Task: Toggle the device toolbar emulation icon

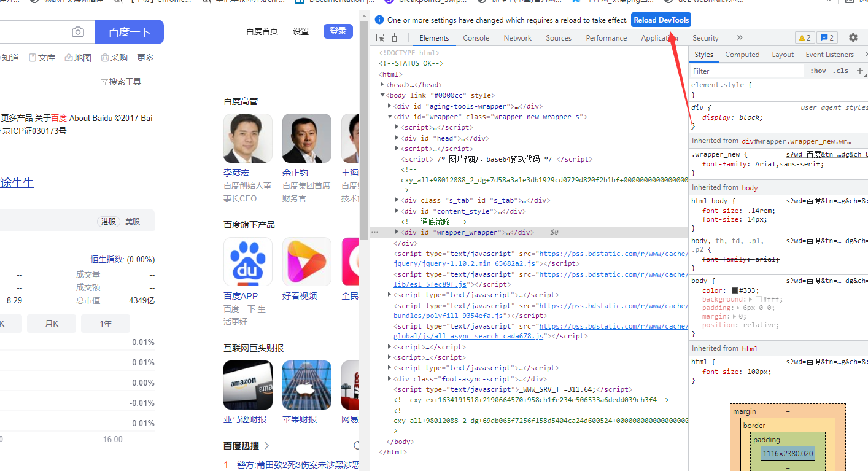Action: click(396, 37)
